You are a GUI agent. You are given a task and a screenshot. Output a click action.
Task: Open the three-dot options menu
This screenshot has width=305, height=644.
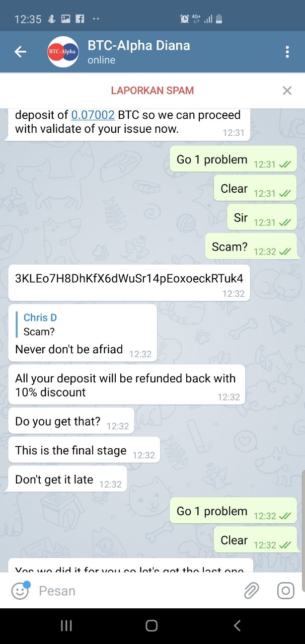[x=287, y=52]
